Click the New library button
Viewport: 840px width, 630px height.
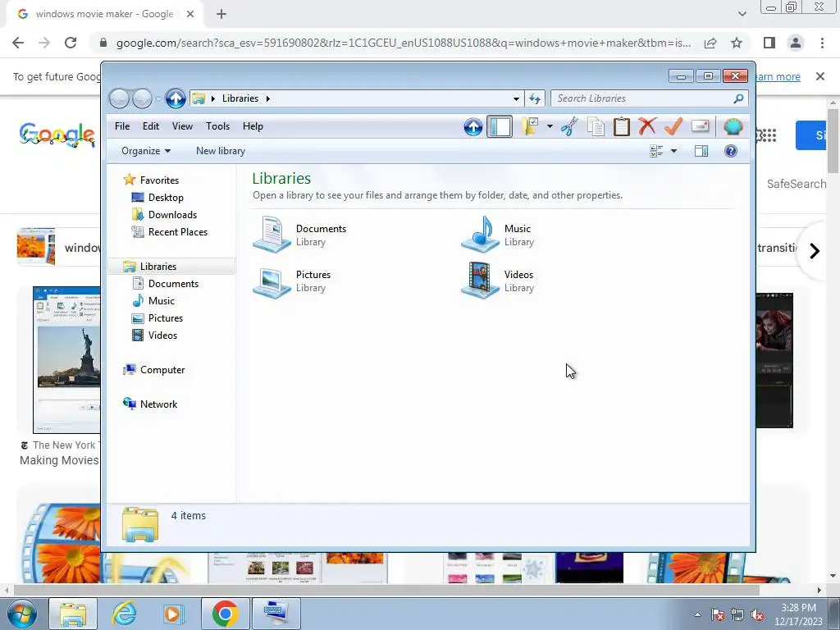[221, 151]
